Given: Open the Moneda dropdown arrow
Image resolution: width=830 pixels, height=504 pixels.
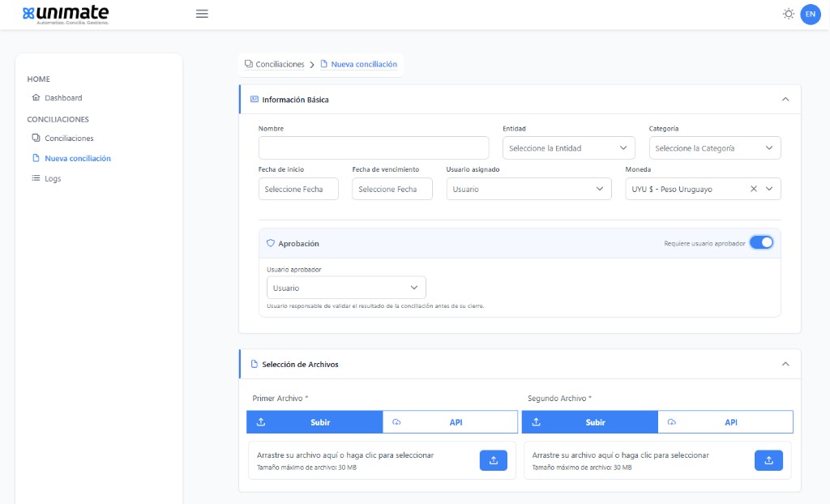Looking at the screenshot, I should pos(769,189).
